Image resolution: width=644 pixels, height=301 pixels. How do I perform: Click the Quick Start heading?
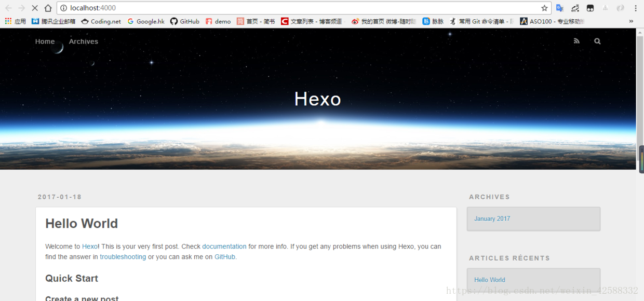point(72,279)
